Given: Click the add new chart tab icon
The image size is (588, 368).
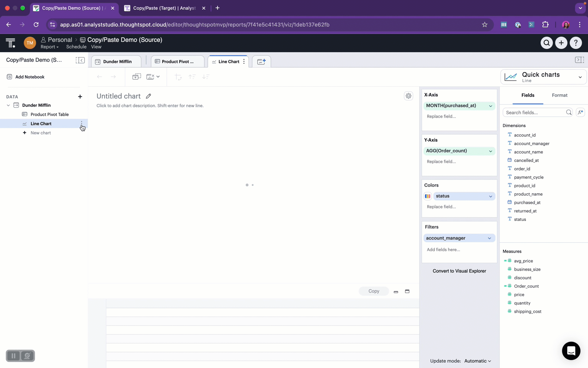Looking at the screenshot, I should point(261,62).
